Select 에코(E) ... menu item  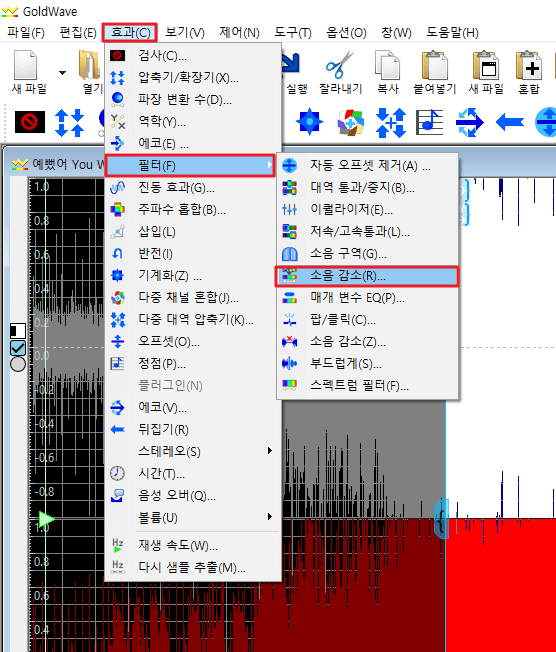193,143
